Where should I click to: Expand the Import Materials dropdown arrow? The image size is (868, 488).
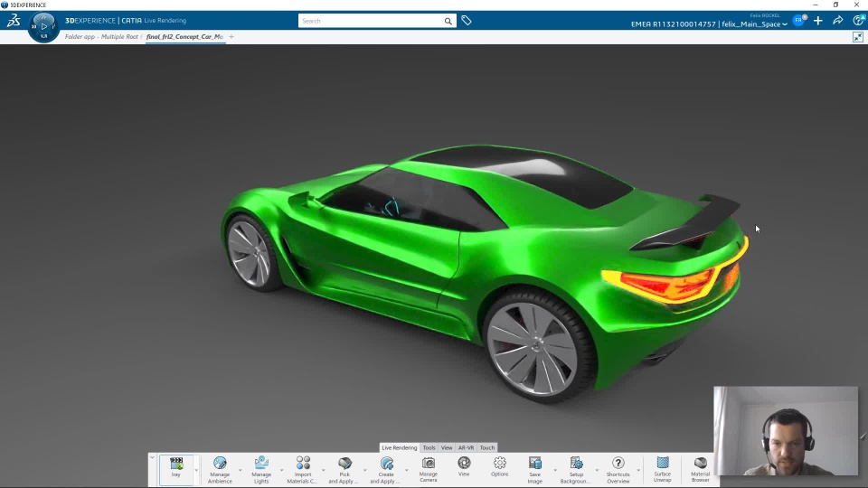pyautogui.click(x=324, y=470)
